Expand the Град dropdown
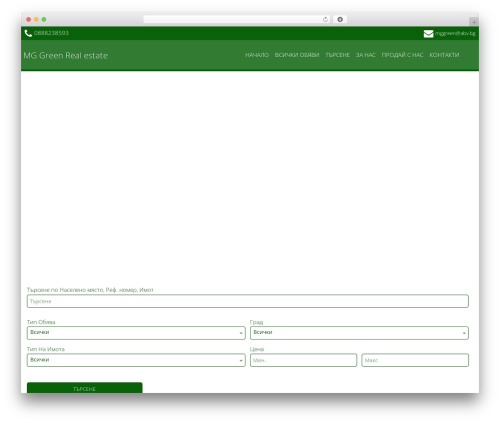This screenshot has height=423, width=500. pyautogui.click(x=359, y=333)
